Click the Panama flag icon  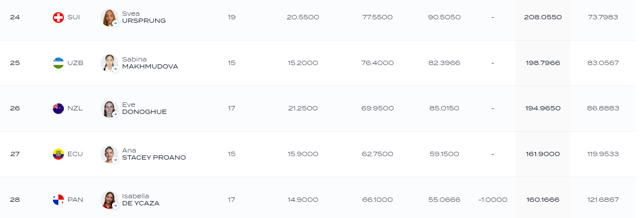[x=58, y=200]
